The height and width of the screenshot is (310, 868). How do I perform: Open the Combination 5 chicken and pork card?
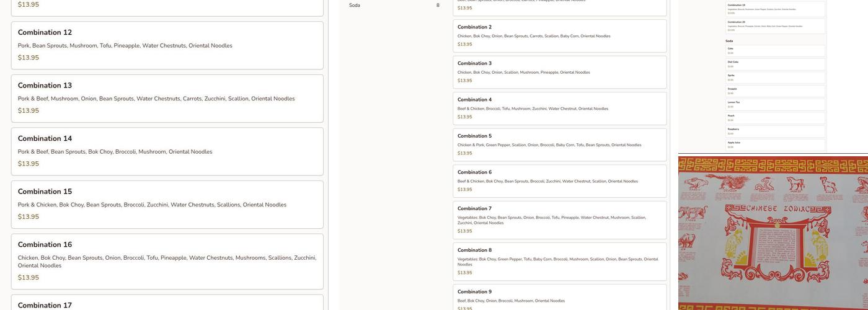(559, 144)
